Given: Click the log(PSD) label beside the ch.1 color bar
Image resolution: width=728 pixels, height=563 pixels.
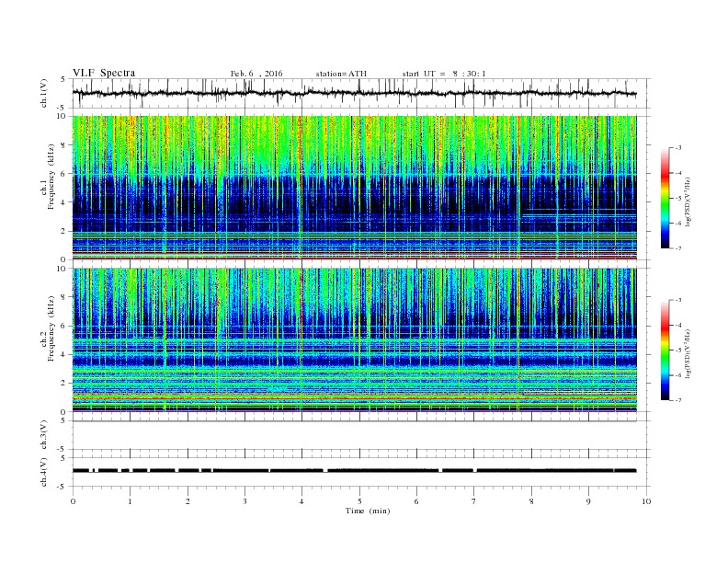Looking at the screenshot, I should click(x=688, y=201).
